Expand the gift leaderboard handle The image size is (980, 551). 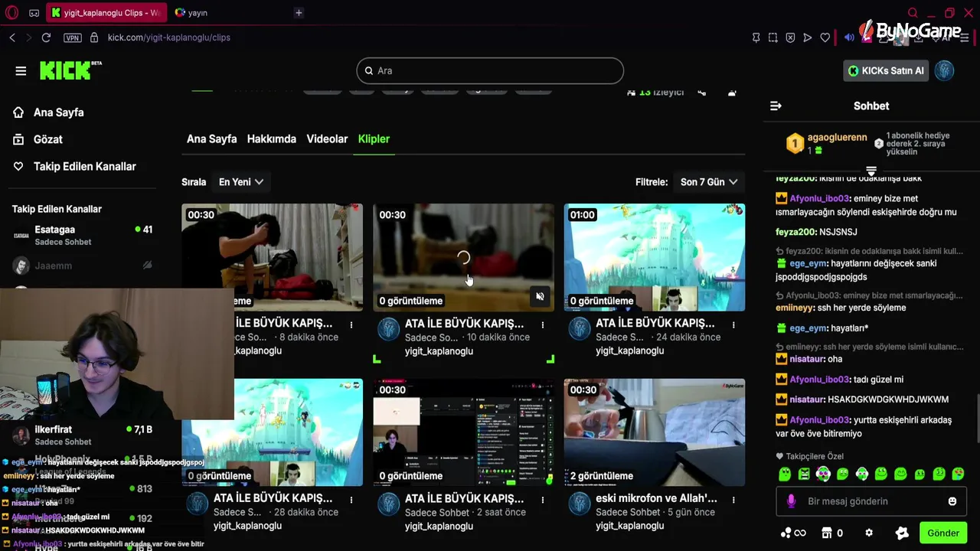pos(871,171)
